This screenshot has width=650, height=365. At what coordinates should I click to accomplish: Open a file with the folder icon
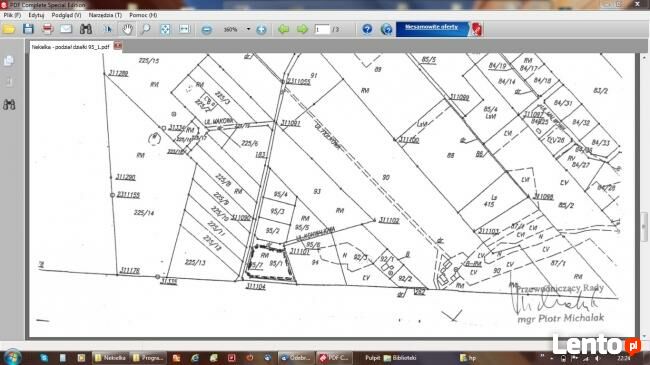pos(9,29)
